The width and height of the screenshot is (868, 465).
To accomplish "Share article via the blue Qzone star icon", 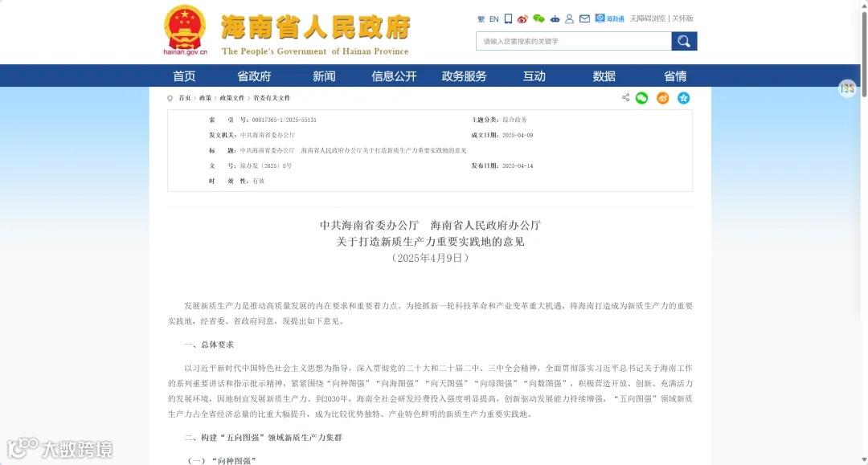I will pos(683,98).
